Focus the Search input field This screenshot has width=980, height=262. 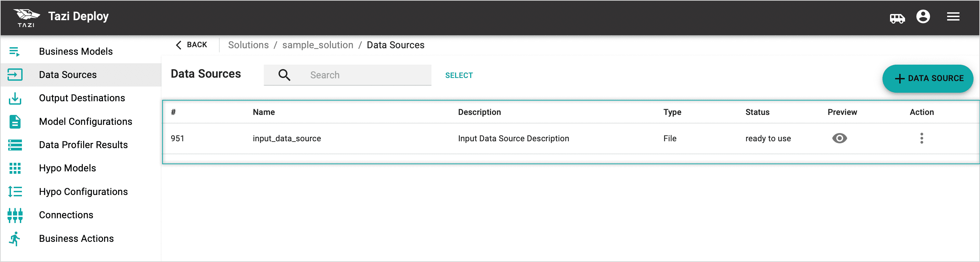click(x=347, y=75)
